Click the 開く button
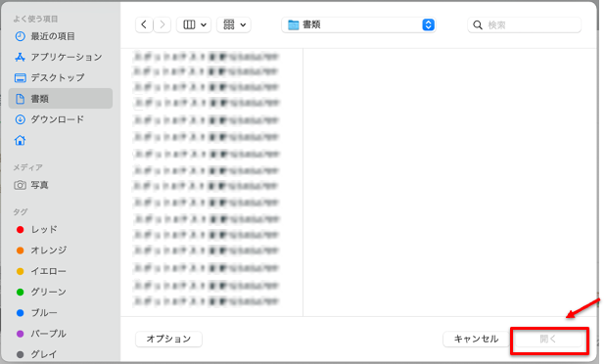 [548, 340]
